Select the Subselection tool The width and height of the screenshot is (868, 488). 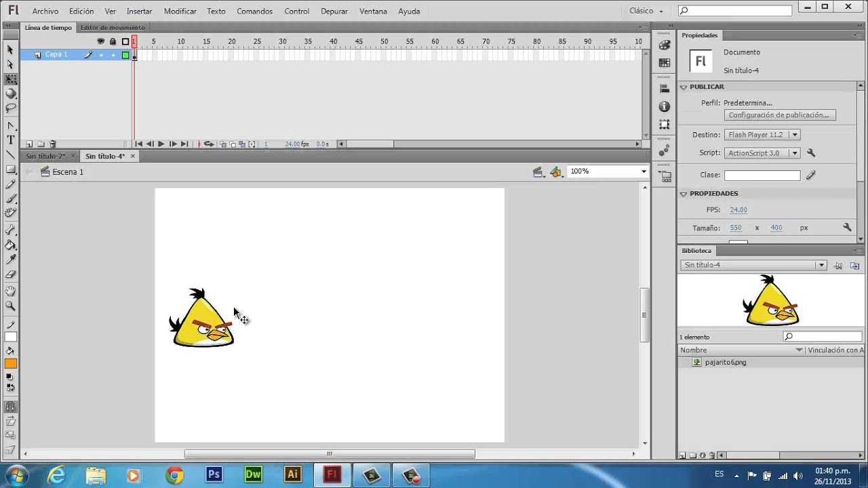pos(10,64)
